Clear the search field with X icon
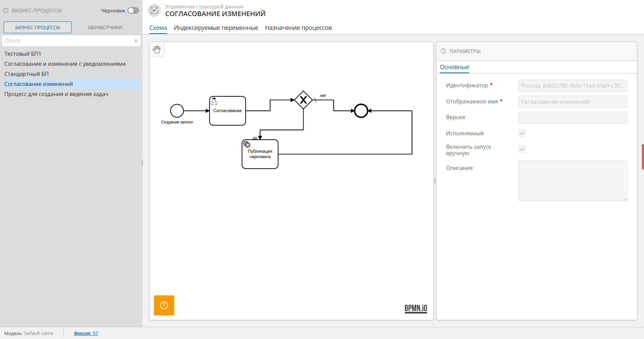Image resolution: width=644 pixels, height=339 pixels. [x=136, y=41]
